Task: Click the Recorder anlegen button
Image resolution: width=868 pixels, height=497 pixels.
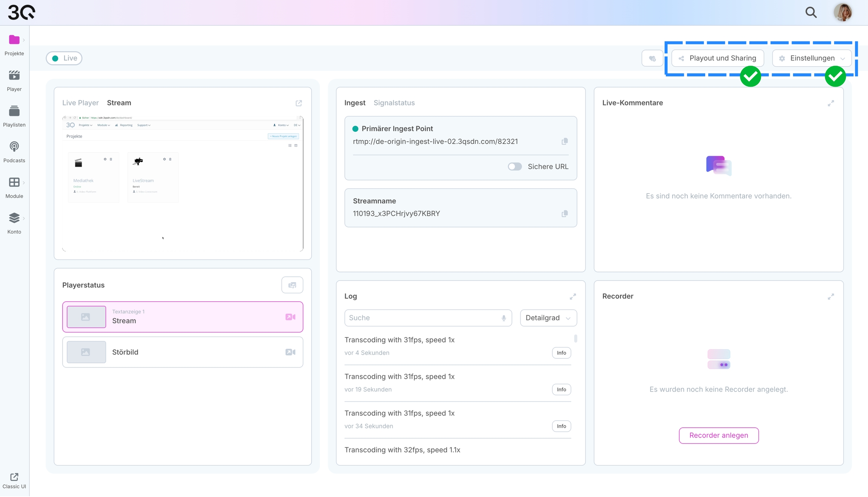Action: pyautogui.click(x=718, y=435)
